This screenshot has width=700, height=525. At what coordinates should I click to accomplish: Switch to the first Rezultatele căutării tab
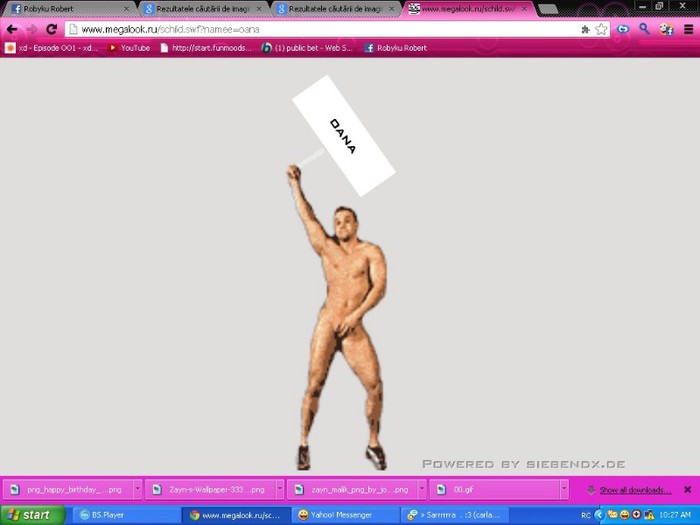[x=198, y=9]
